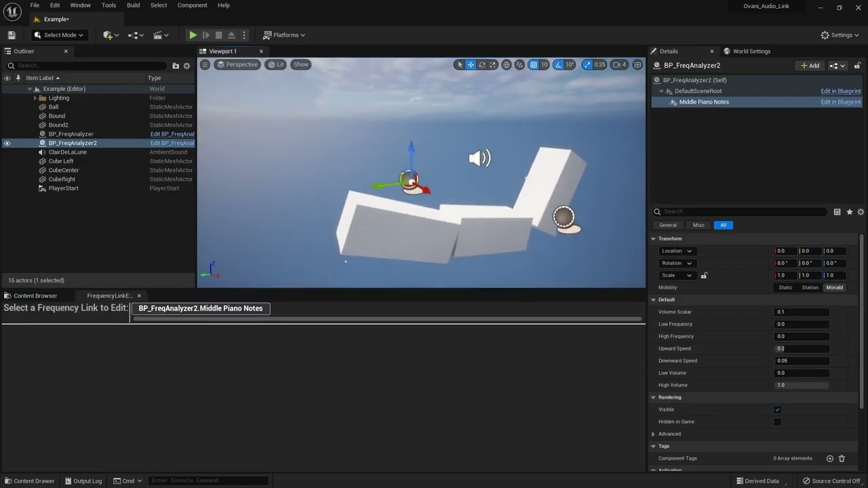Image resolution: width=868 pixels, height=488 pixels.
Task: Lock scale ratio padlock icon
Action: coord(704,275)
